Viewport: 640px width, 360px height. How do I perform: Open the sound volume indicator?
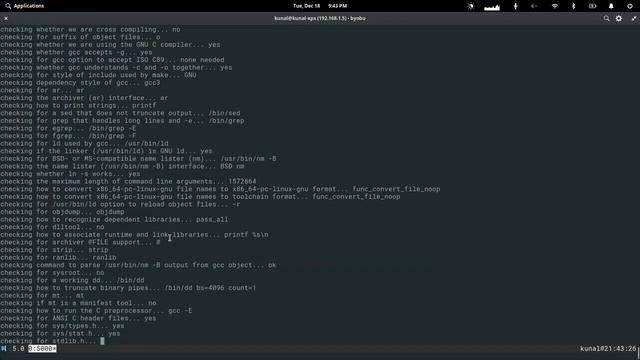tap(534, 6)
